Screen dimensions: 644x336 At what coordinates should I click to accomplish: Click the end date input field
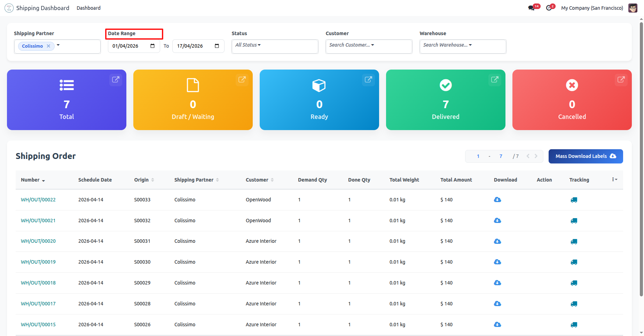(x=193, y=46)
